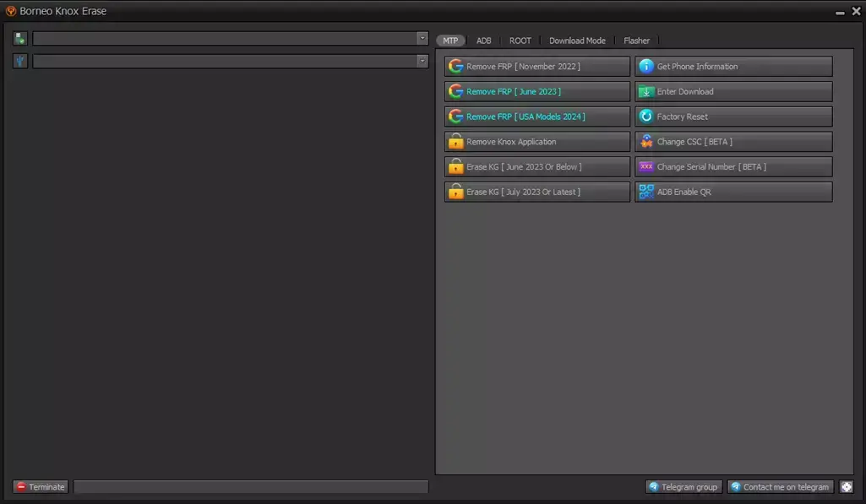Trigger the Factory Reset button
866x504 pixels.
733,117
